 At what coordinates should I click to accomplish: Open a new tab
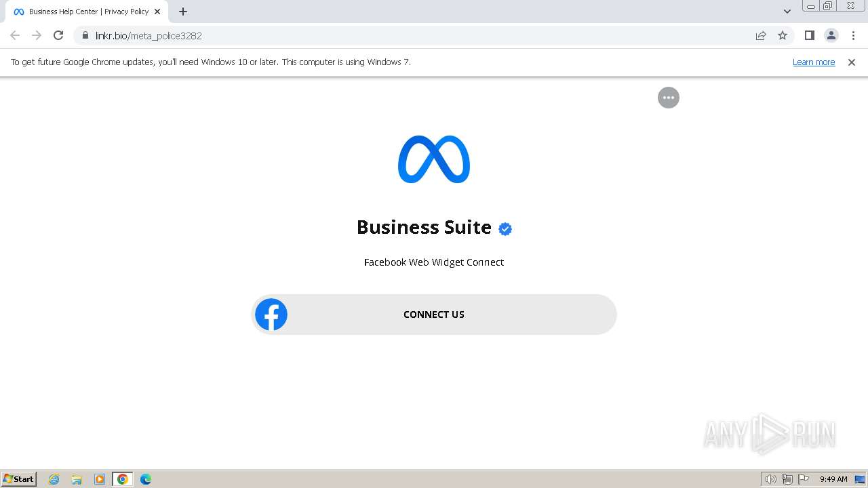[x=183, y=12]
